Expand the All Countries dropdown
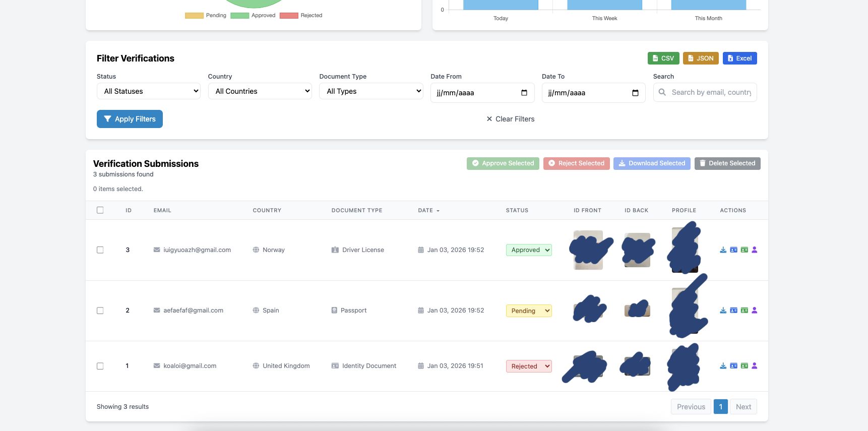Viewport: 868px width, 431px height. pos(260,91)
